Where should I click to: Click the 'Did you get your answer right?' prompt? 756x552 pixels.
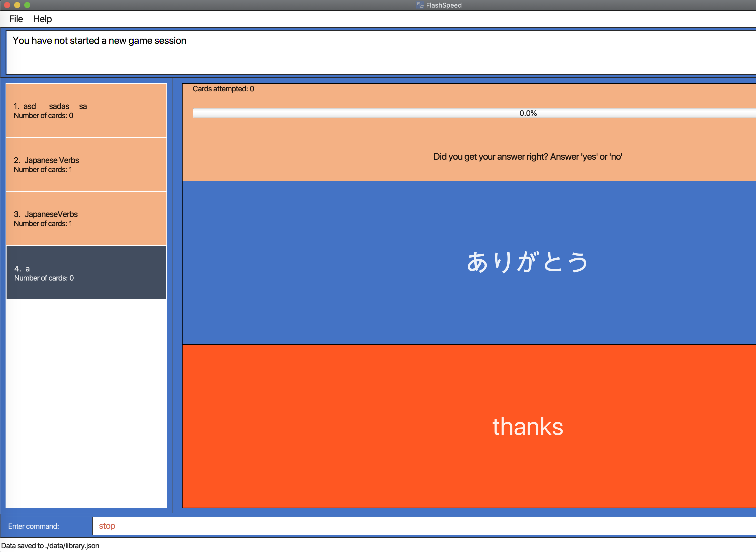point(528,157)
